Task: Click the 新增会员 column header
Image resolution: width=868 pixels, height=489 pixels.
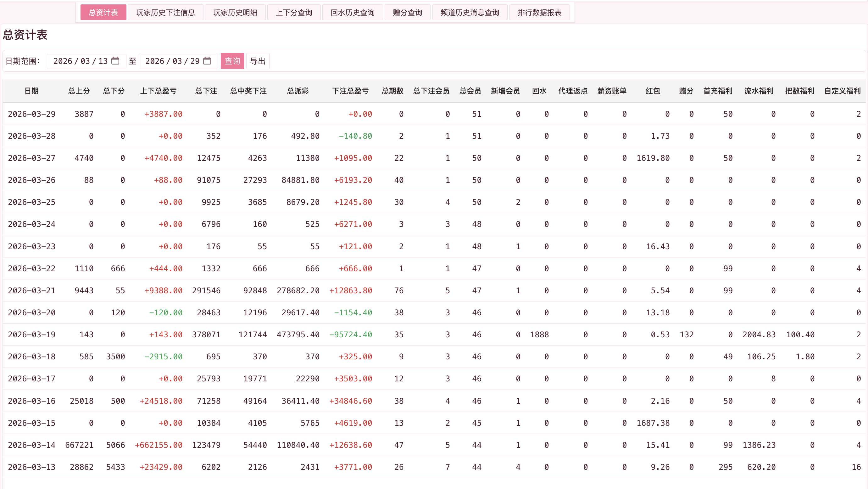Action: pos(505,91)
